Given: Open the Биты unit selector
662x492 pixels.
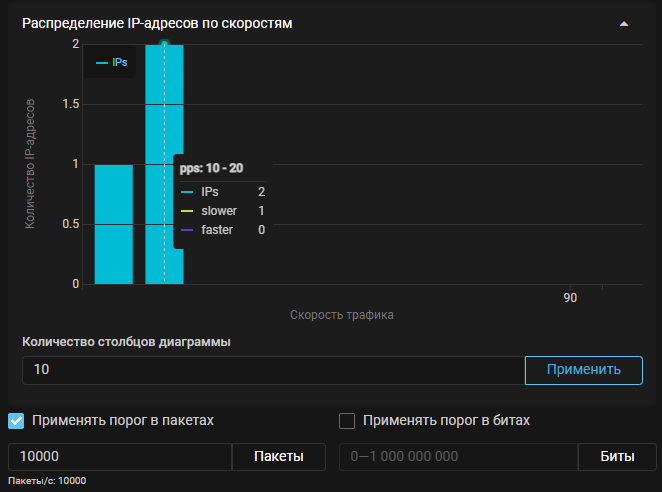Looking at the screenshot, I should coord(616,457).
